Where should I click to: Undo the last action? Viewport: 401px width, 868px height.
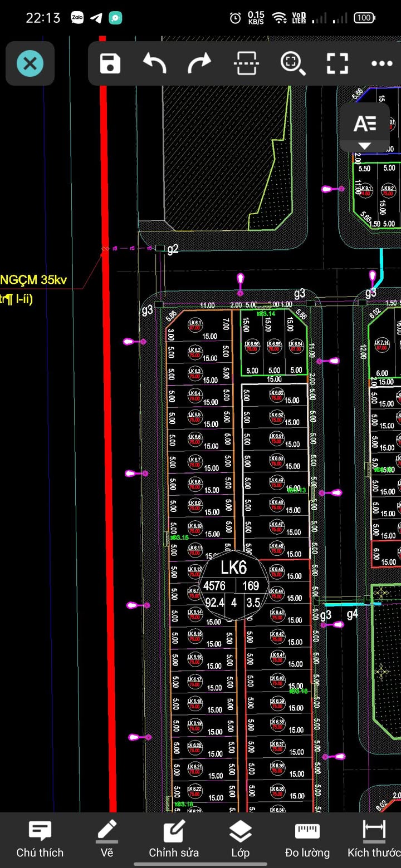point(155,63)
